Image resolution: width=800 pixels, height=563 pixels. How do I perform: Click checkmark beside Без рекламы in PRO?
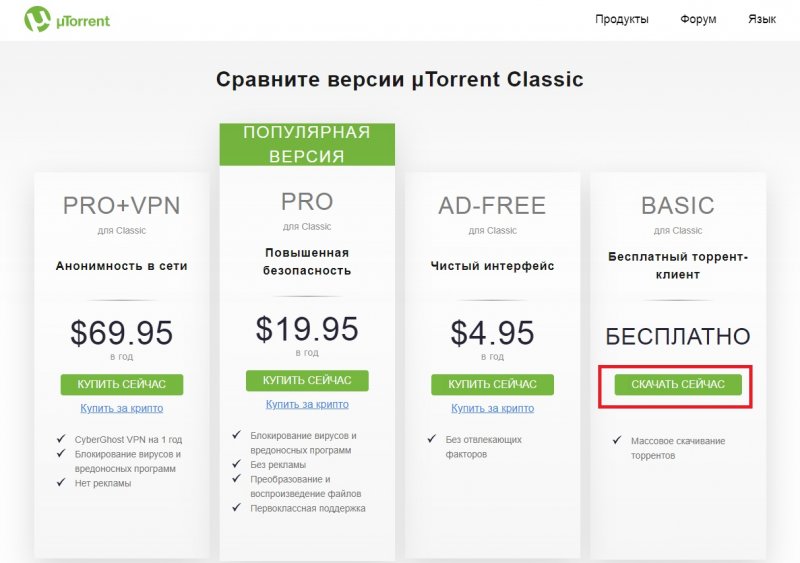point(236,464)
